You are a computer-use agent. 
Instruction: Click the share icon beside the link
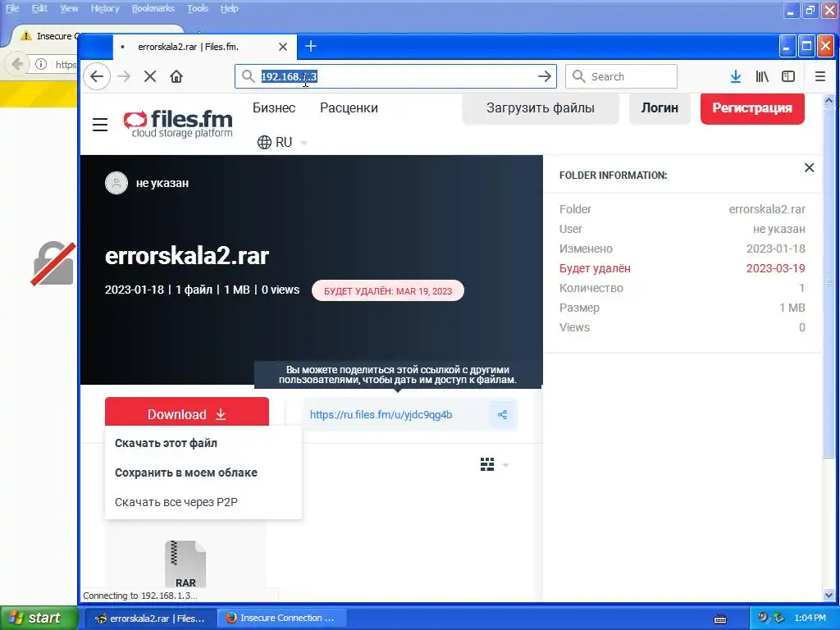[503, 414]
